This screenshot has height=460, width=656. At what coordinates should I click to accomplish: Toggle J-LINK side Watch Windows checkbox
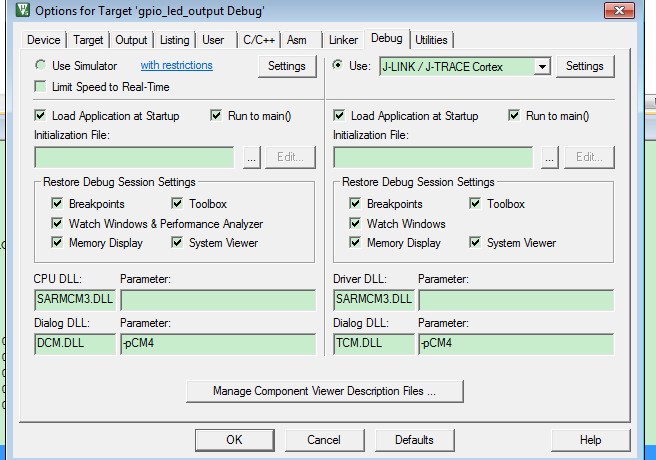tap(355, 223)
